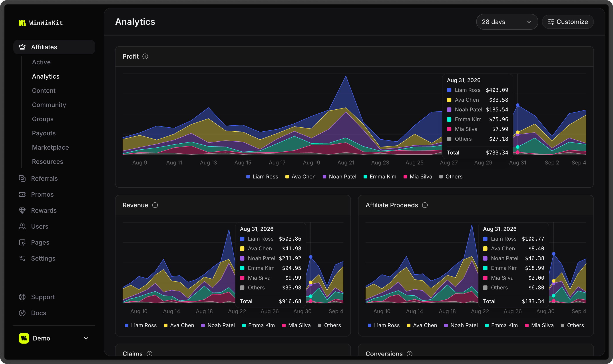The image size is (613, 364).
Task: Go to the Active affiliates page
Action: tap(41, 62)
